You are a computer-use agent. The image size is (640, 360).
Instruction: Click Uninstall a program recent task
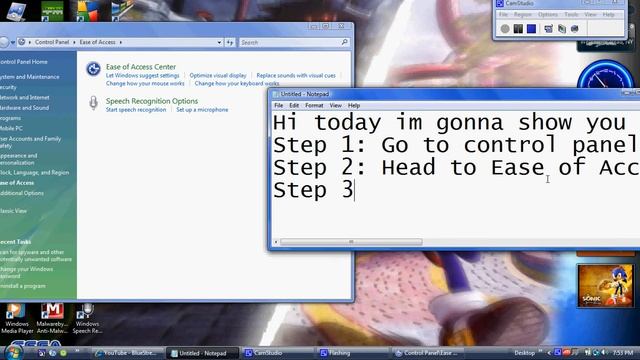(x=22, y=286)
